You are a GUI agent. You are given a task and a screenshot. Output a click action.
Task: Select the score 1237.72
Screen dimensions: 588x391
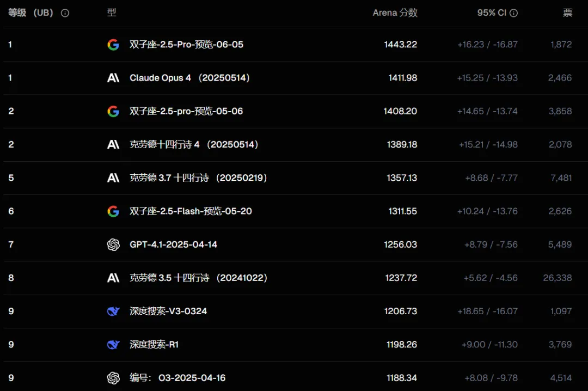[401, 278]
